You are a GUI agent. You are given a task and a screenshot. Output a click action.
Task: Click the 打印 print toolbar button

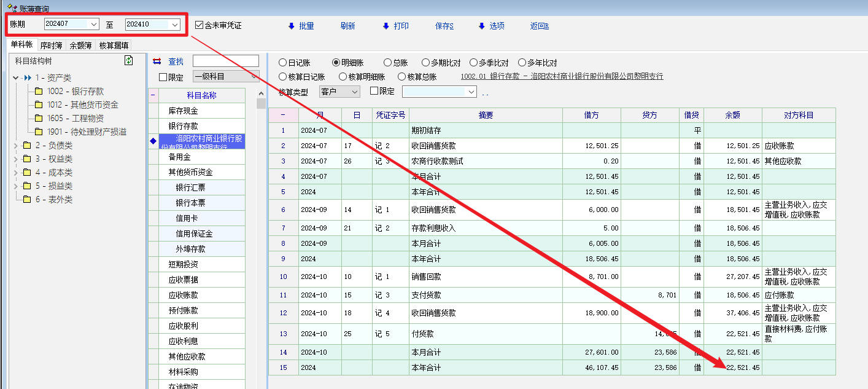click(x=395, y=26)
